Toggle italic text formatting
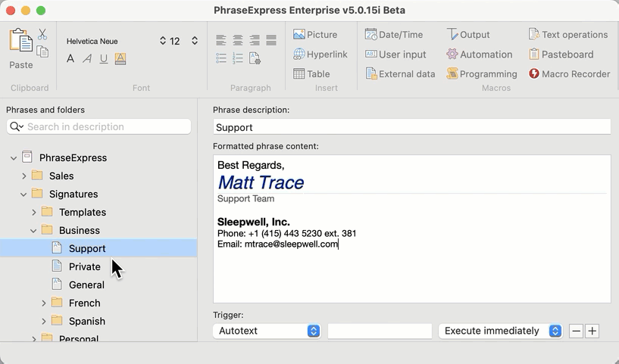The height and width of the screenshot is (364, 619). pos(87,59)
